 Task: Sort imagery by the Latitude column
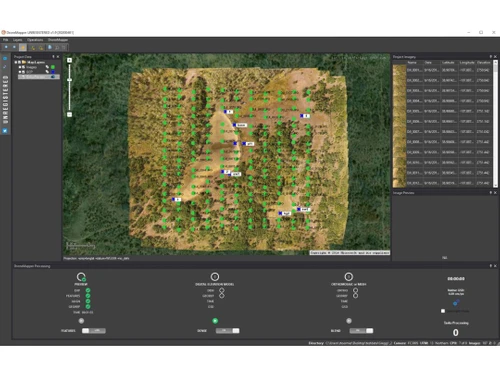448,62
